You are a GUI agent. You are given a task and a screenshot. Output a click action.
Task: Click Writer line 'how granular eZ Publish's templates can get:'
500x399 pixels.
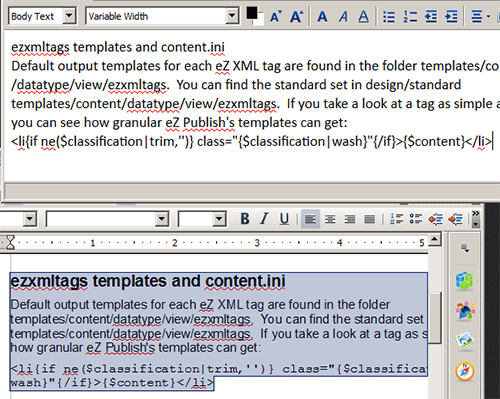(135, 348)
